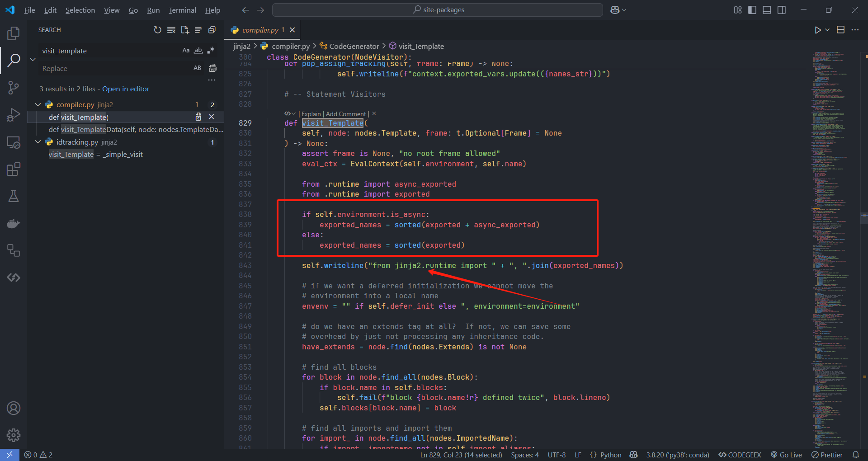Enable Use Regular Expression search
The height and width of the screenshot is (461, 868).
pyautogui.click(x=211, y=51)
